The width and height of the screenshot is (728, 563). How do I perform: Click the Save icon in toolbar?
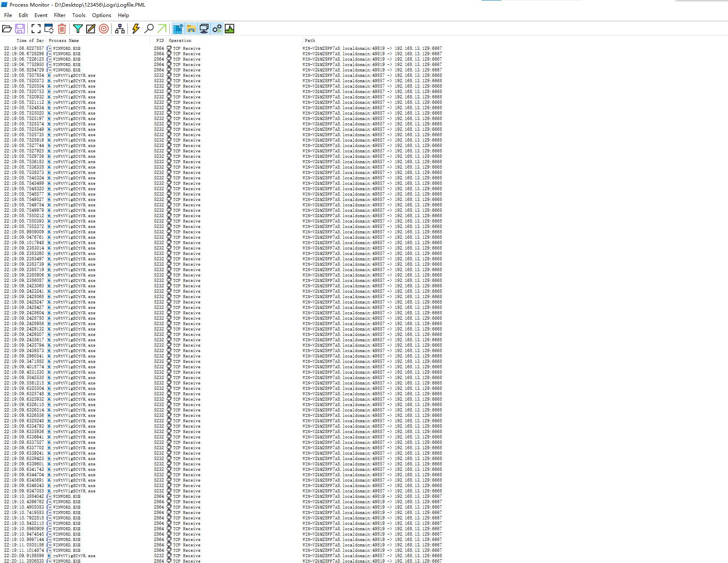point(20,29)
